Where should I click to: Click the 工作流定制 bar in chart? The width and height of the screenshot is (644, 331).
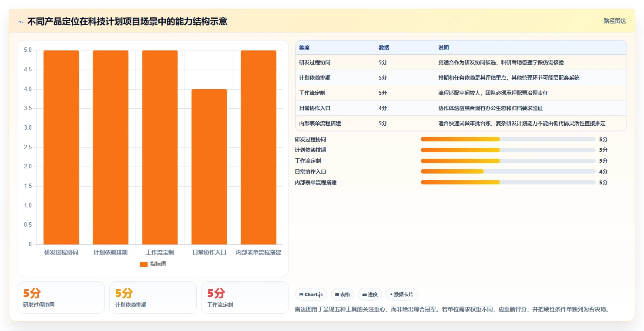click(160, 147)
